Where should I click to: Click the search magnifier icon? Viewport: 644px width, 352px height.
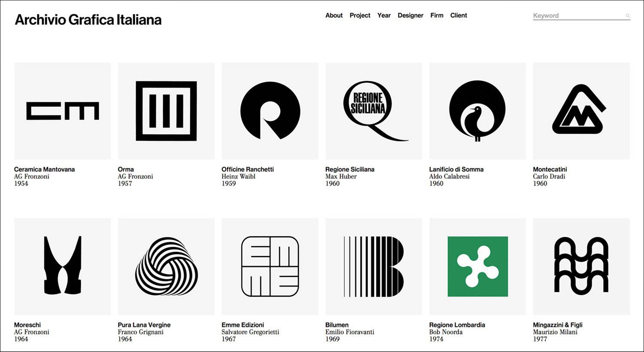627,16
